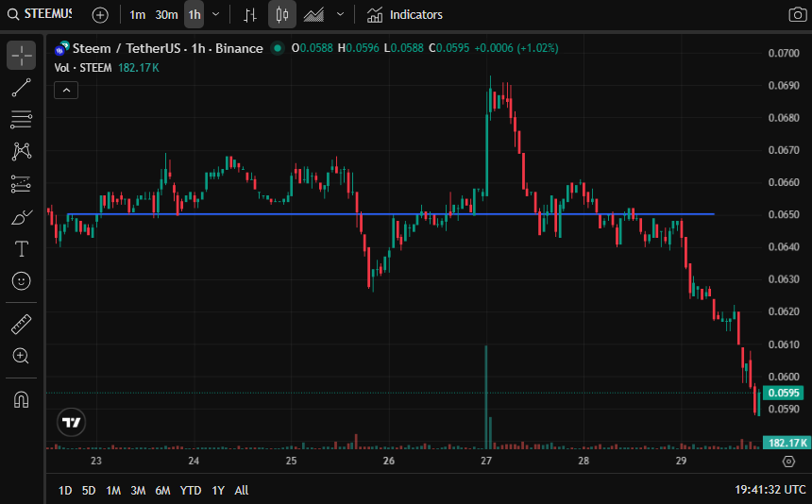Click the large volume bar at 27
The image size is (812, 504).
[x=485, y=397]
